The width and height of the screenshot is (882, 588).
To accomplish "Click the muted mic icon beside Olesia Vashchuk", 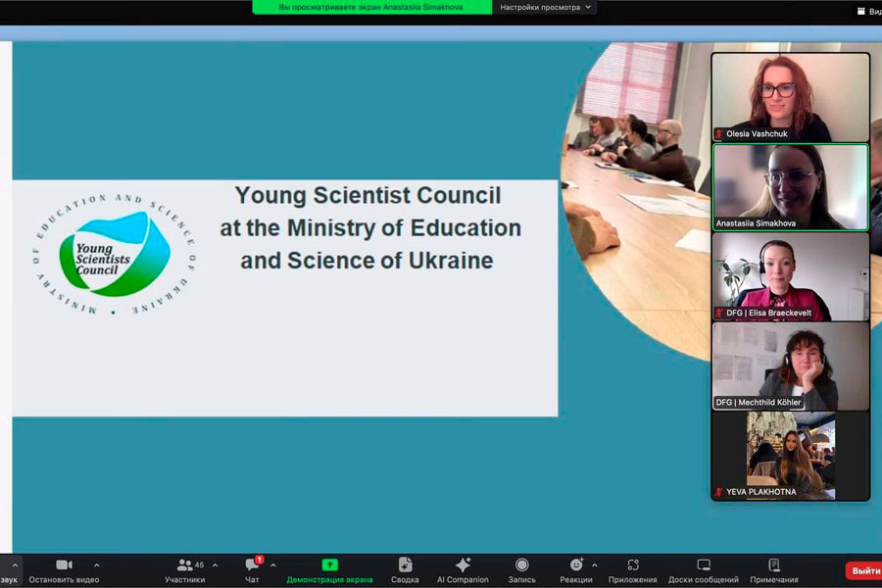I will tap(719, 134).
